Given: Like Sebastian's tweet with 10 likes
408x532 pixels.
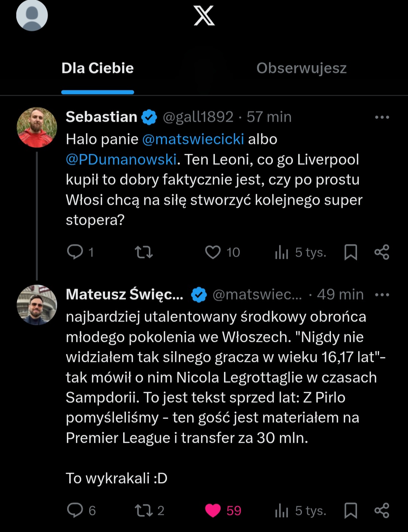Looking at the screenshot, I should (x=213, y=252).
